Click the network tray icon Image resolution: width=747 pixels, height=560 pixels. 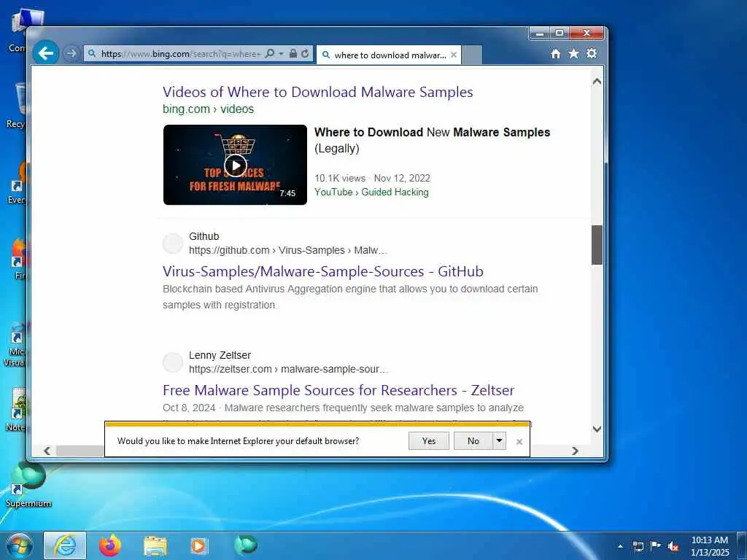click(x=638, y=546)
